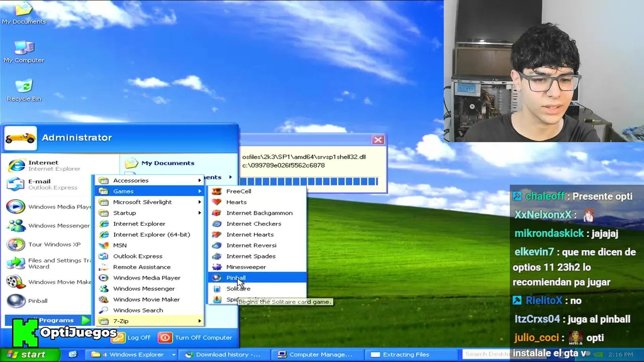The image size is (644, 362).
Task: Open the My Documents desktop icon
Action: pyautogui.click(x=24, y=13)
